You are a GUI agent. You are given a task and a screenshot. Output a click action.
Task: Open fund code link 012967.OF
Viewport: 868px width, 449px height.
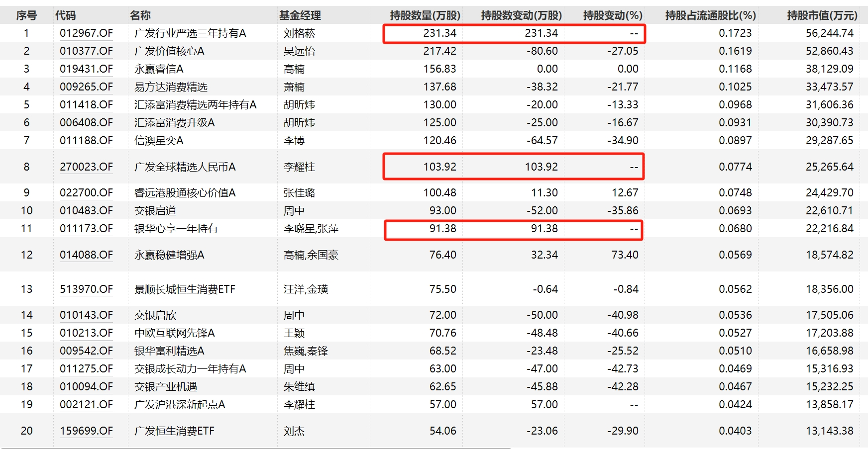(86, 33)
